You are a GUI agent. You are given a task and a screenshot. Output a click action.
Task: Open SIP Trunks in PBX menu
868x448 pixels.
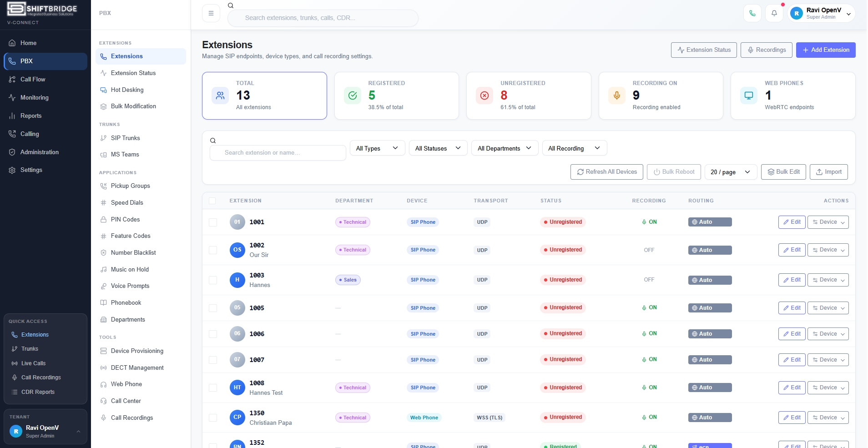coord(141,138)
